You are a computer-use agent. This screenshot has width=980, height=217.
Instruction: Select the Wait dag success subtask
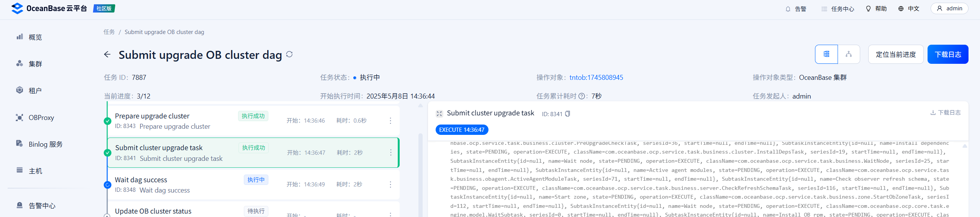pos(253,185)
